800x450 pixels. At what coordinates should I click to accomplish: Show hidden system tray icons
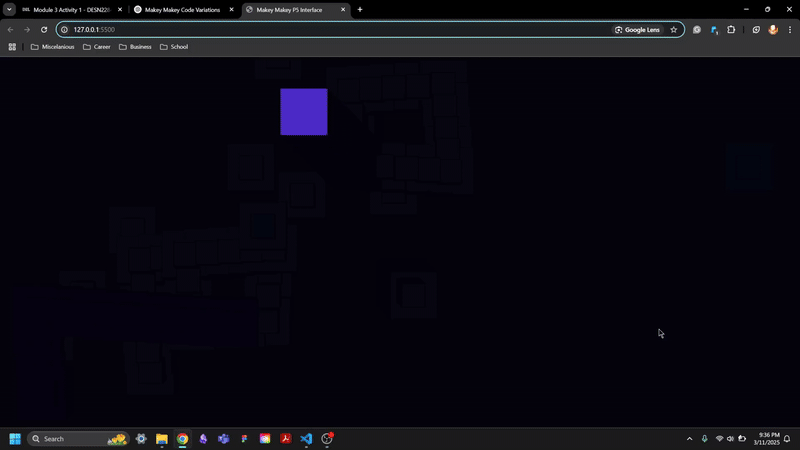tap(689, 439)
